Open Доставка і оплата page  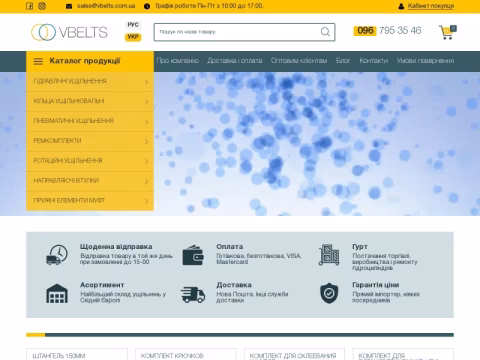coord(235,61)
